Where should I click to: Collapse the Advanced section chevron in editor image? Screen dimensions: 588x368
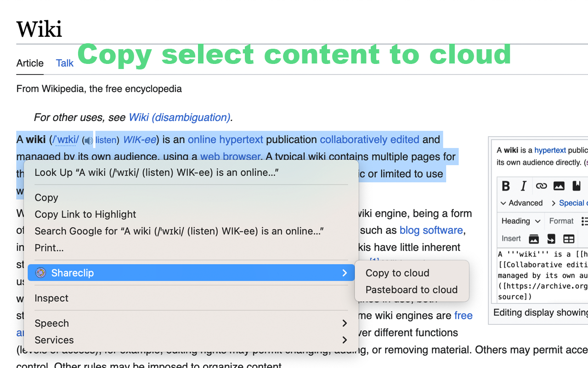click(503, 203)
